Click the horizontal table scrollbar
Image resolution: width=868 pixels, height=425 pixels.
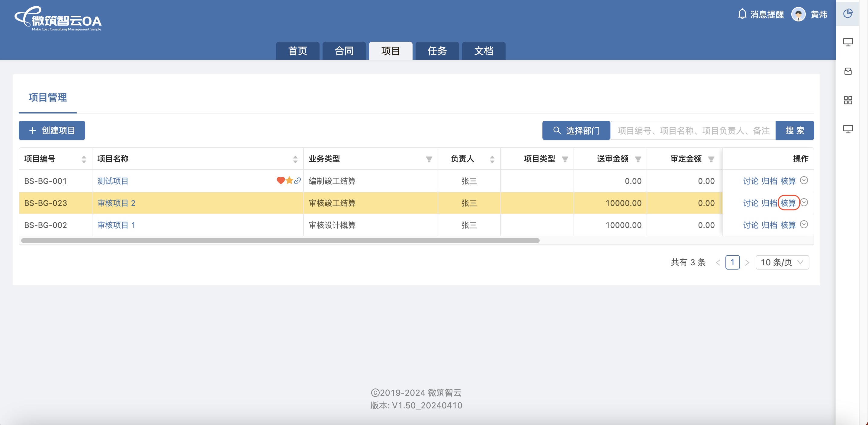[x=280, y=241]
